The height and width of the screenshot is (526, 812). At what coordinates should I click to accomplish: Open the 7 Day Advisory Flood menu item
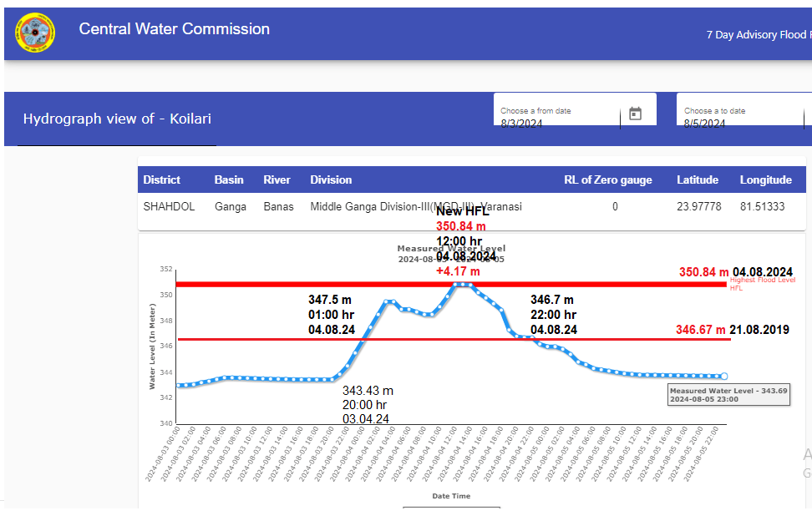click(x=757, y=35)
